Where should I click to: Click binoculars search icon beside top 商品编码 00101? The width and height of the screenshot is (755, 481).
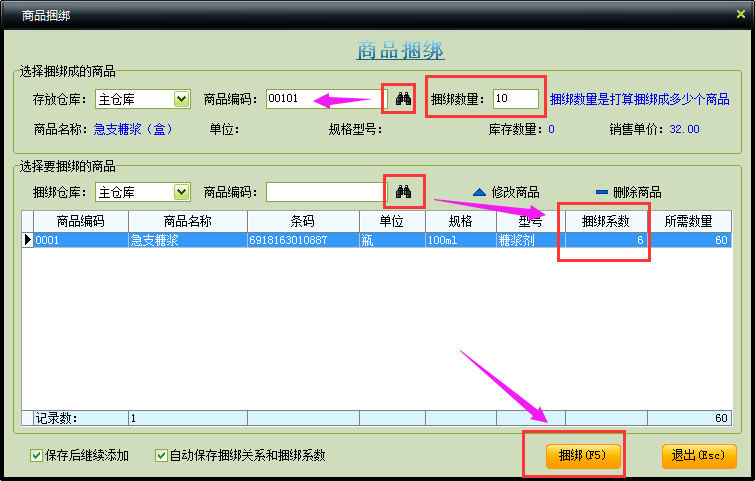[403, 99]
